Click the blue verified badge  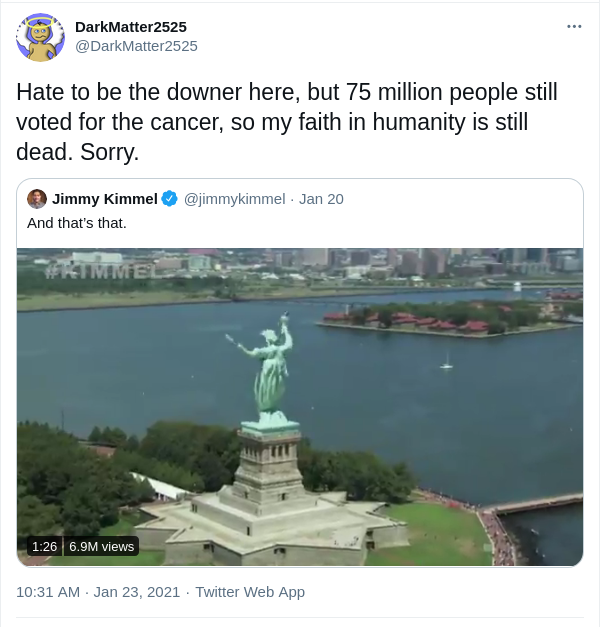pos(170,199)
